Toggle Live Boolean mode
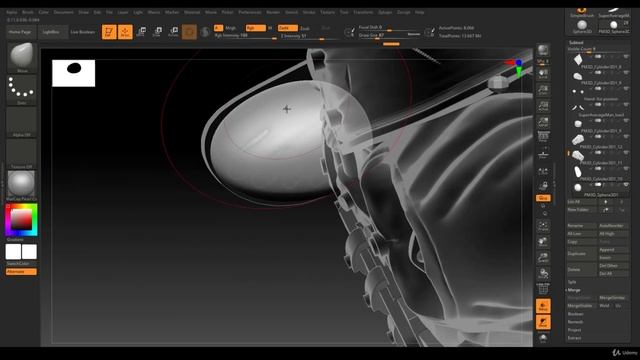 83,32
